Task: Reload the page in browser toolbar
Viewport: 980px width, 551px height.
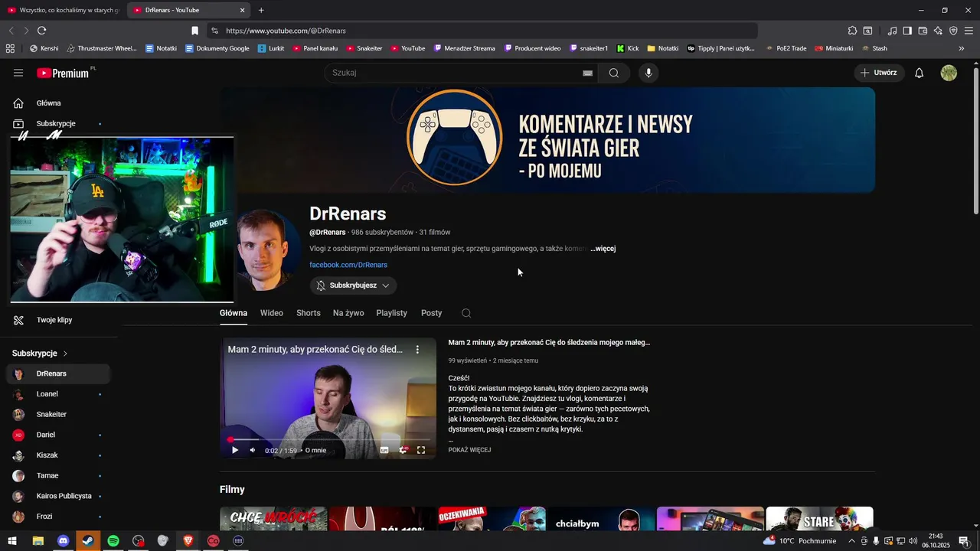Action: click(x=41, y=31)
